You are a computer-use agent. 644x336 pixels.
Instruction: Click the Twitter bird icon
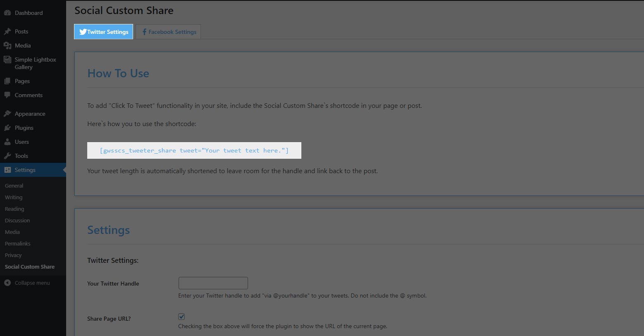(83, 32)
